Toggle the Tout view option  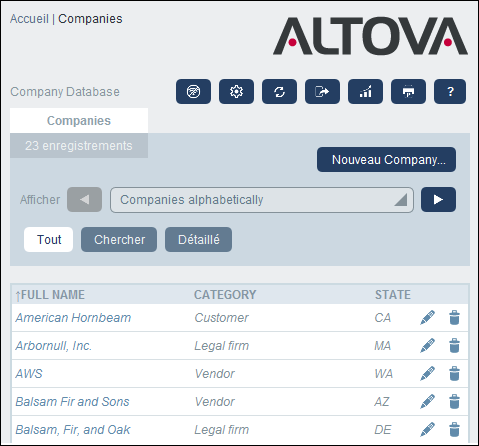tap(49, 239)
